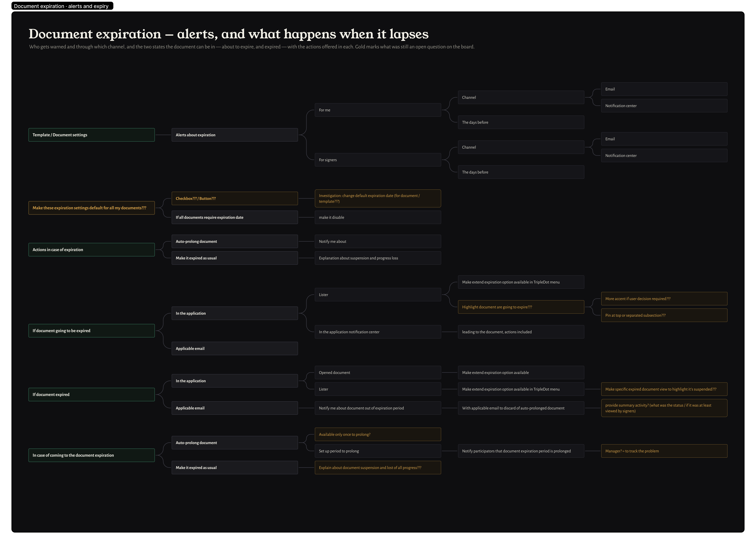756x544 pixels.
Task: Click the Alerts about expiration node
Action: tap(235, 135)
